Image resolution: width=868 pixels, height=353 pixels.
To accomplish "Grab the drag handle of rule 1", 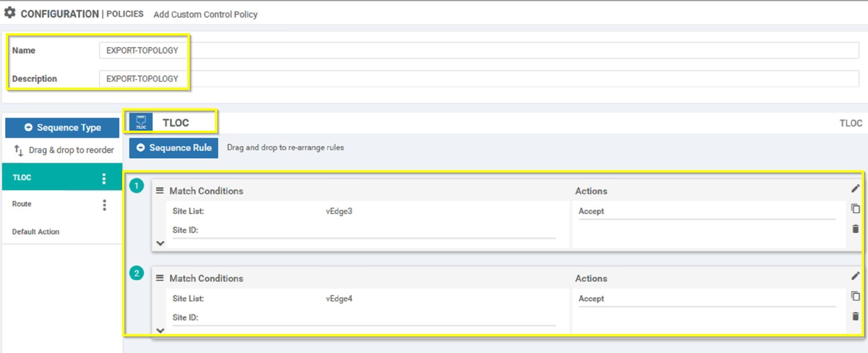I will click(160, 190).
